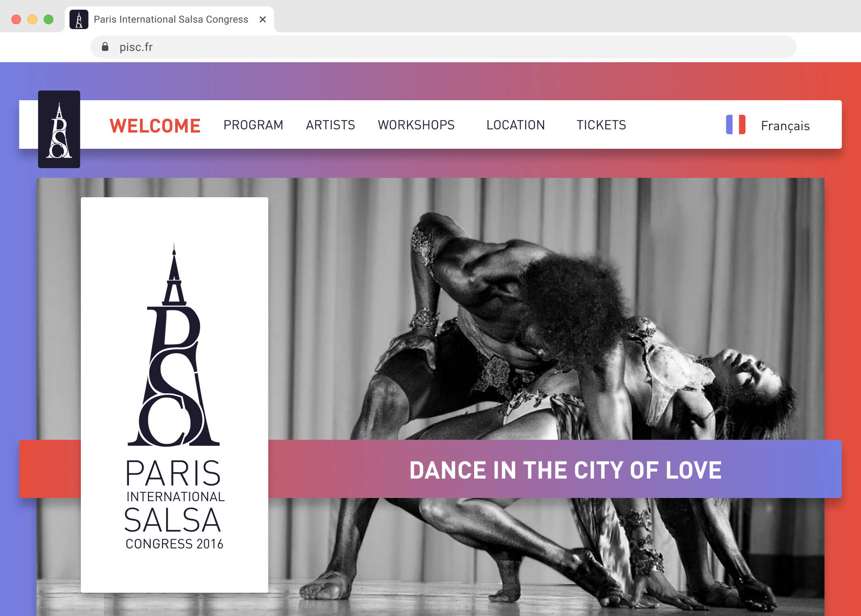Go to TICKETS page
Viewport: 861px width, 616px height.
[601, 125]
